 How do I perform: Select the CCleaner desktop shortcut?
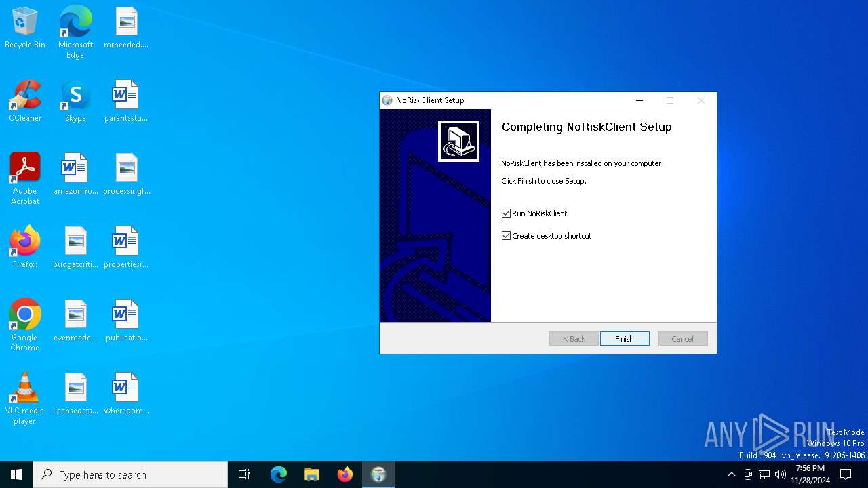[x=25, y=102]
